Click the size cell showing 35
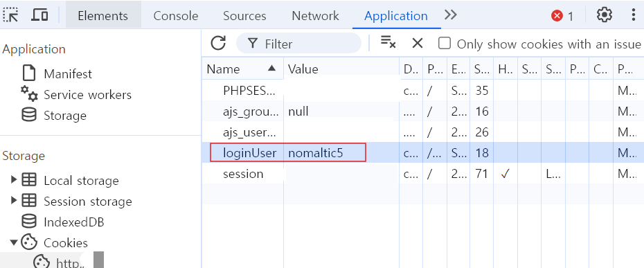This screenshot has height=268, width=644. [482, 91]
